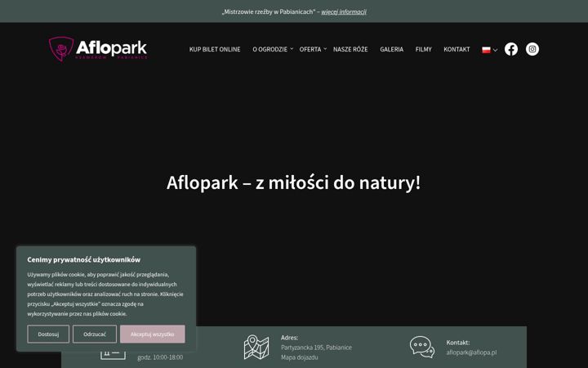Click the 'godz. 10:00-18:00' opening hours text
The height and width of the screenshot is (368, 588).
coord(160,357)
